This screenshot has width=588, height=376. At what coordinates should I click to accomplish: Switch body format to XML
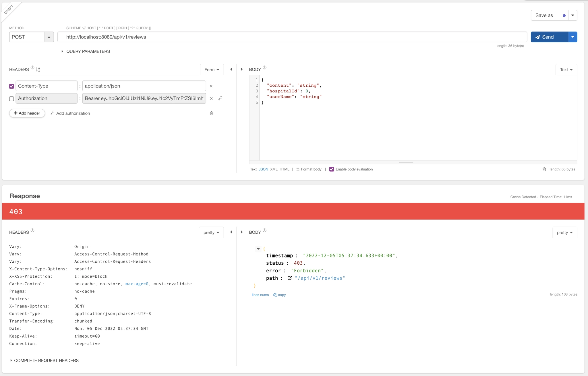tap(274, 169)
